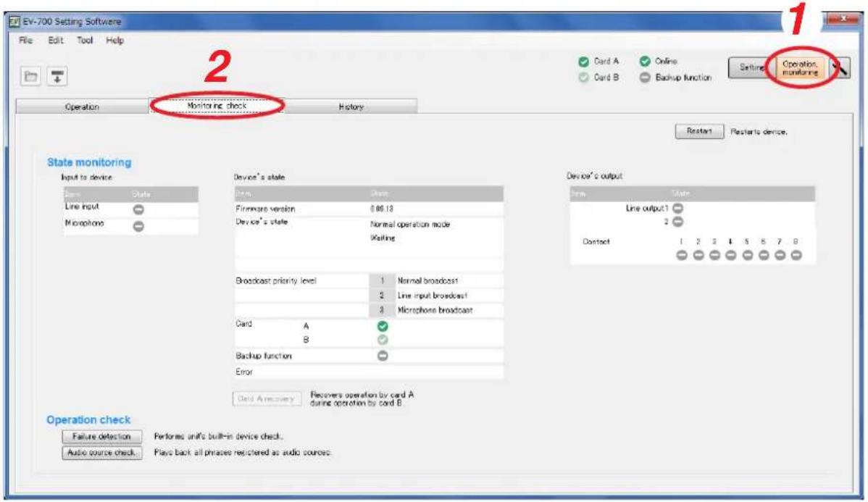868x502 pixels.
Task: Click the wrench tool icon
Action: (840, 68)
